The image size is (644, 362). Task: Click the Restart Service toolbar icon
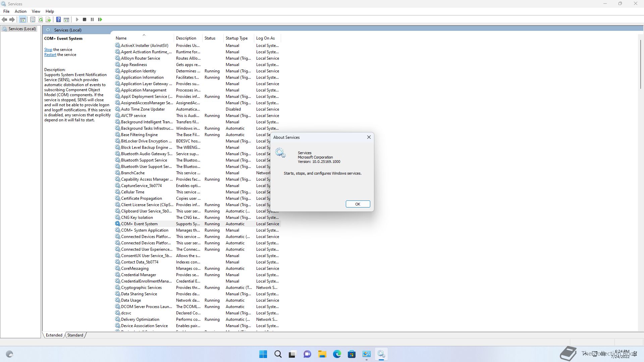click(x=100, y=19)
